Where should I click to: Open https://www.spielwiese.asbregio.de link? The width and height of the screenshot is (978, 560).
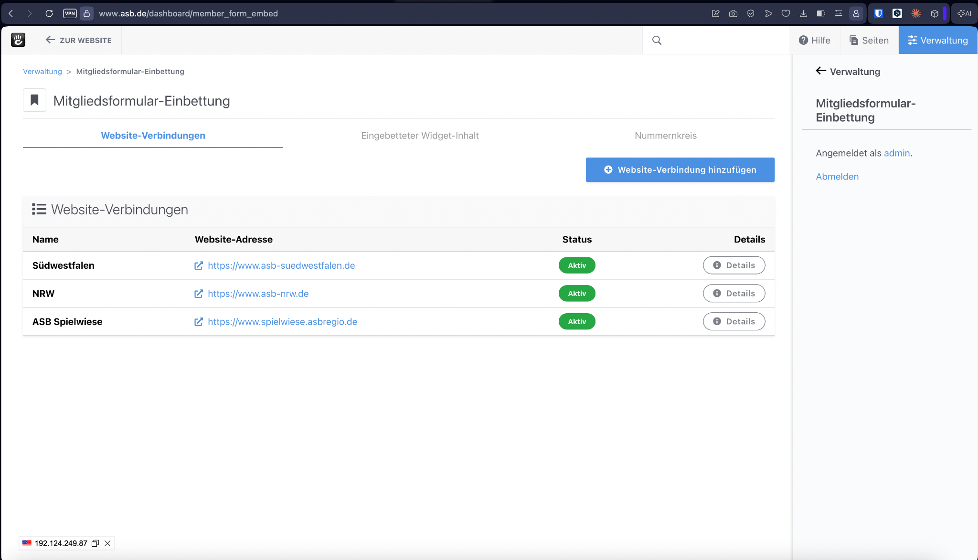coord(283,322)
